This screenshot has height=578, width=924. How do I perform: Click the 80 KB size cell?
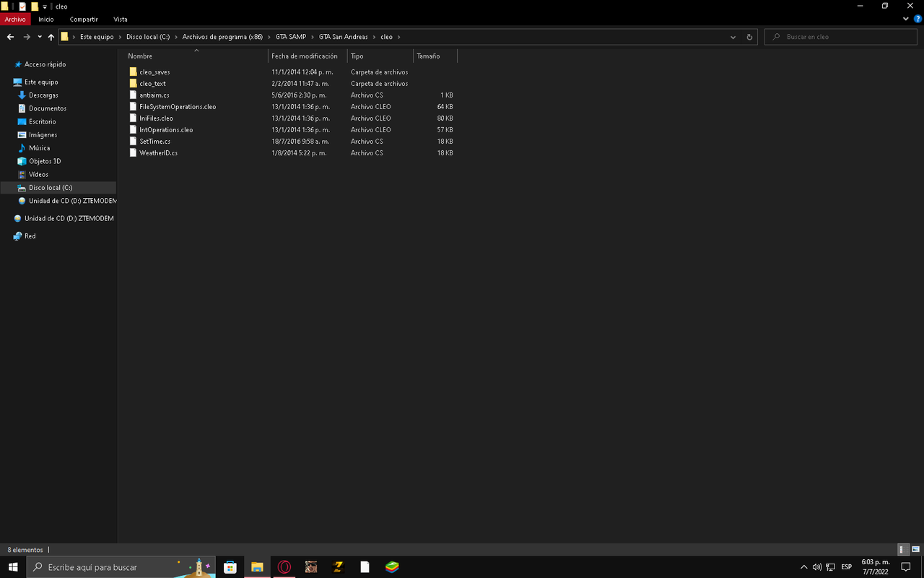[445, 118]
